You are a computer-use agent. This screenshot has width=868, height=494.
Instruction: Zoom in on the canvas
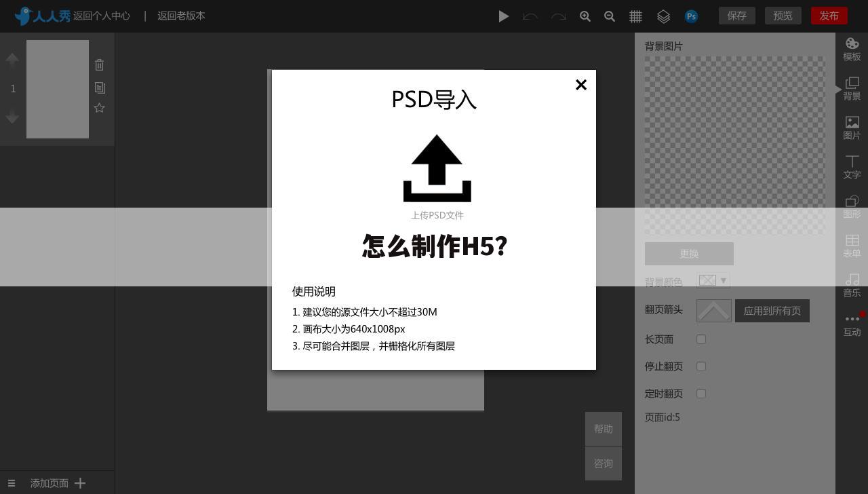coord(585,16)
